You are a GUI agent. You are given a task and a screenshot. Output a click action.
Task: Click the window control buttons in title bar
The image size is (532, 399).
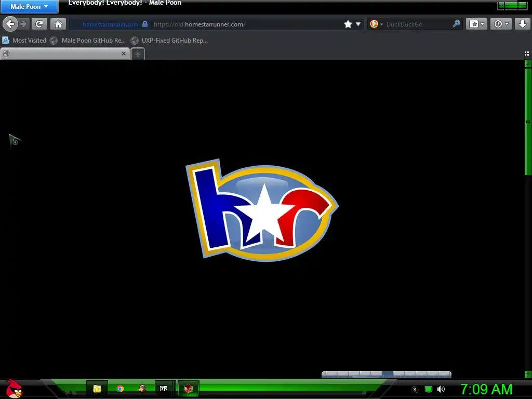point(512,5)
